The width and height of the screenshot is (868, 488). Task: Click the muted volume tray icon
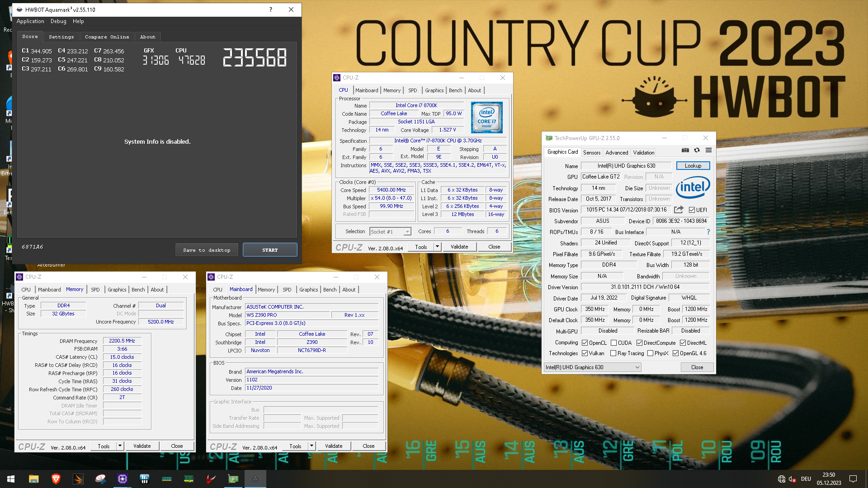point(792,479)
